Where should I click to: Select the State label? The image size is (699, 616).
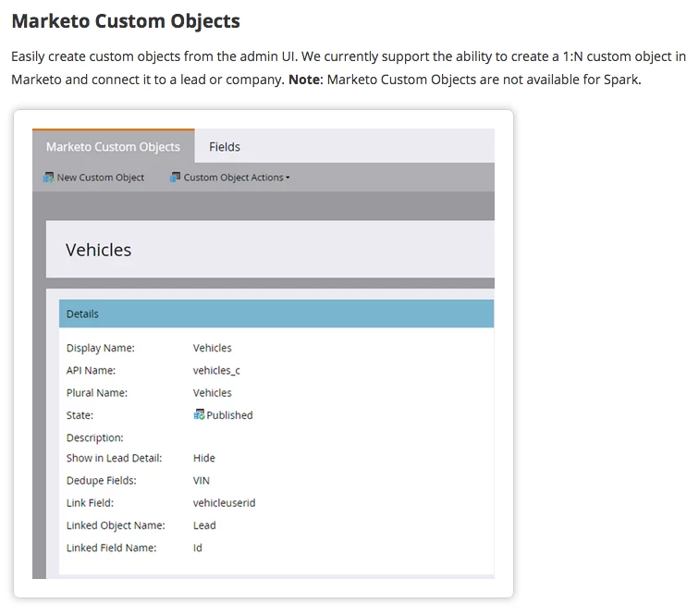point(80,415)
